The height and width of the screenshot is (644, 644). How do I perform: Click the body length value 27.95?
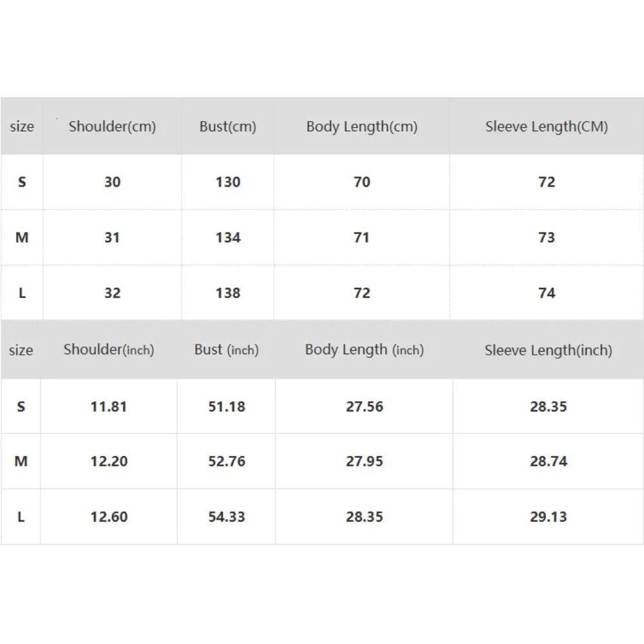(364, 461)
